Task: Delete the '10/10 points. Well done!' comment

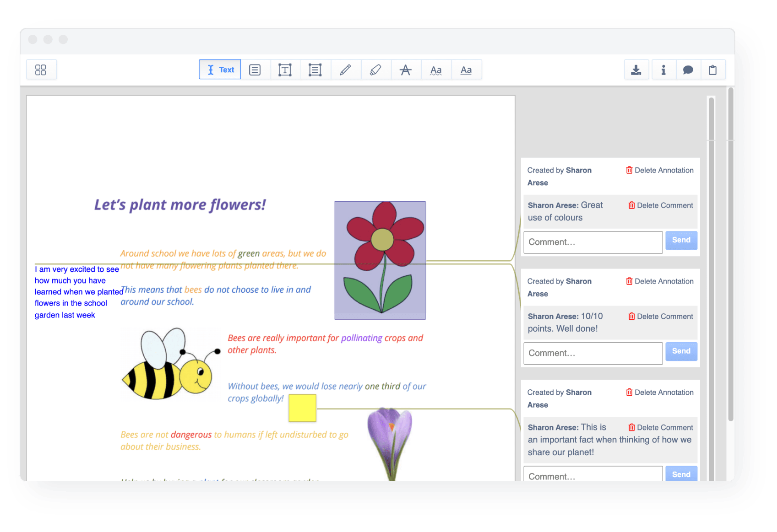Action: (661, 317)
